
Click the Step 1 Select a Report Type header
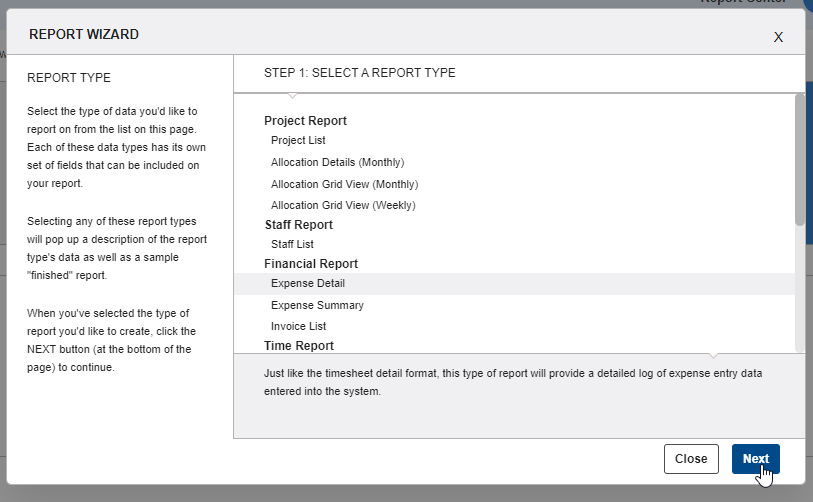coord(359,73)
